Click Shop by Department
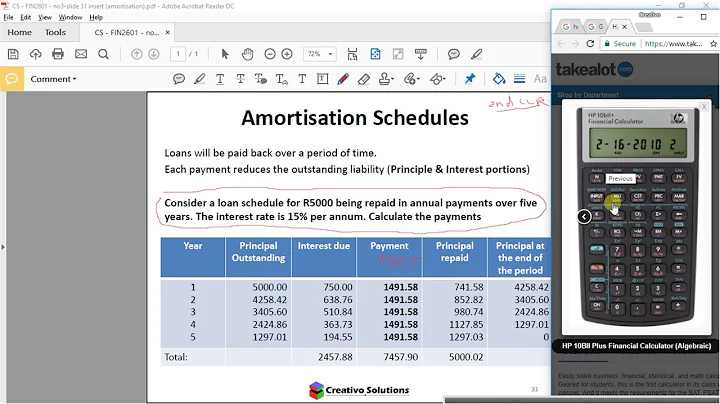720x404 pixels. click(x=588, y=95)
